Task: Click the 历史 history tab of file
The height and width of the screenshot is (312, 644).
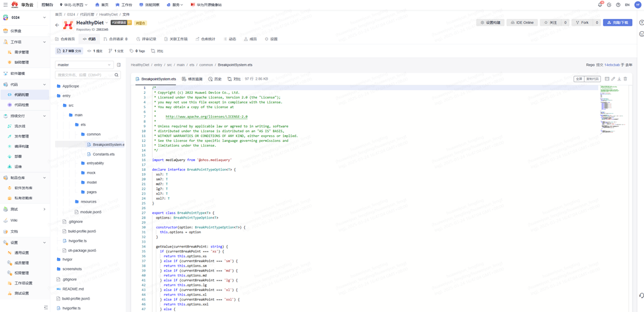Action: (215, 79)
